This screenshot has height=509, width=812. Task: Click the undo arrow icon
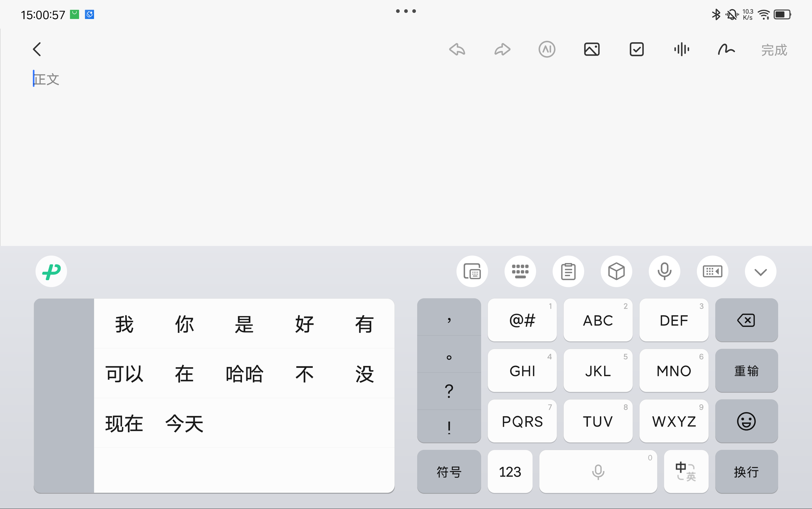(x=457, y=49)
